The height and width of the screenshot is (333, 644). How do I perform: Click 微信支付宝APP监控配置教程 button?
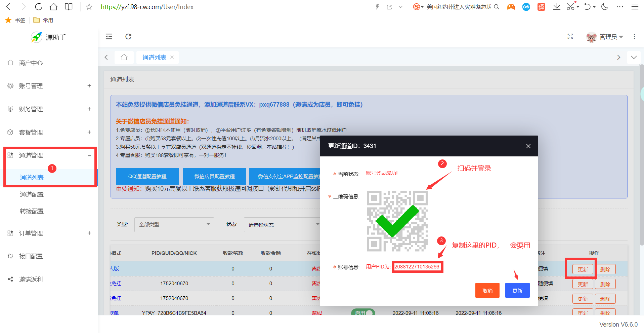(285, 176)
